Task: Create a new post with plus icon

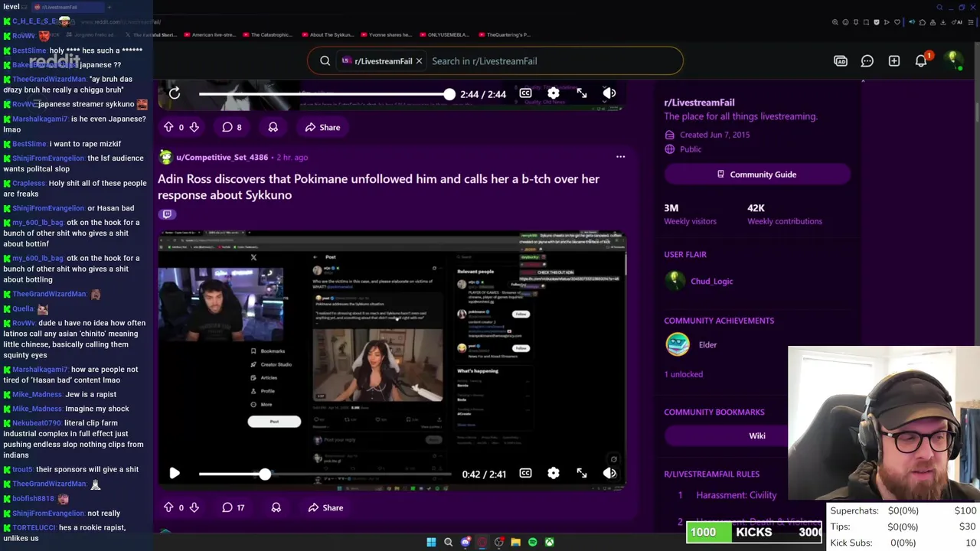Action: (x=894, y=61)
